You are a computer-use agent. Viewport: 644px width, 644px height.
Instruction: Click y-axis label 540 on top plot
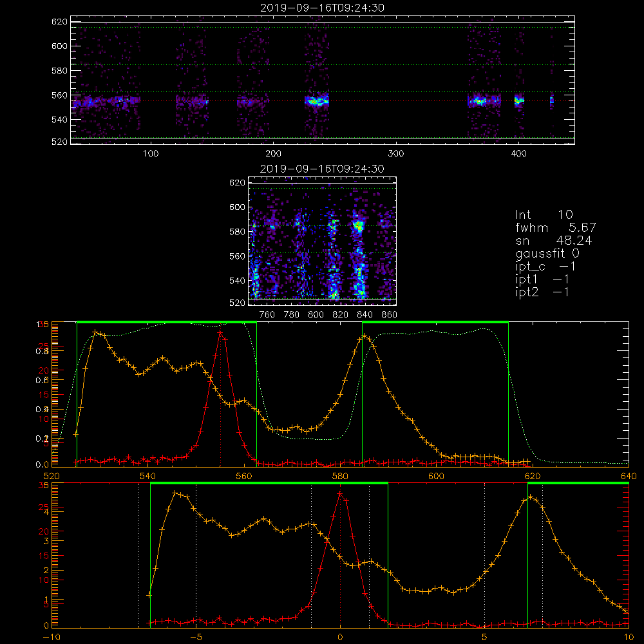[59, 120]
